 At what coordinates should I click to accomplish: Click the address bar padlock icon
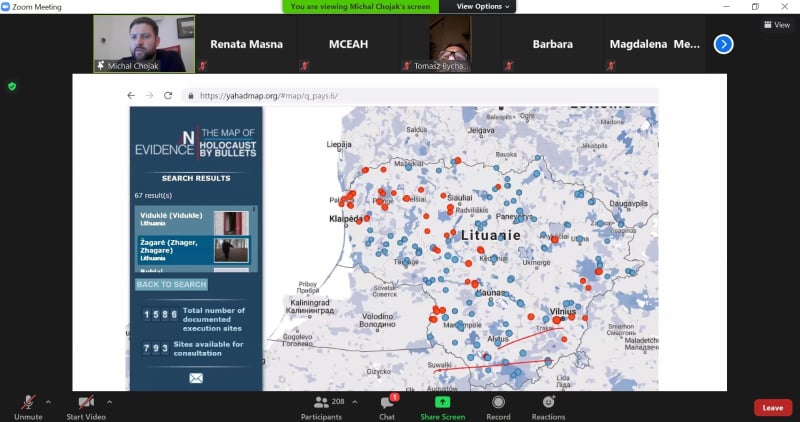[191, 95]
